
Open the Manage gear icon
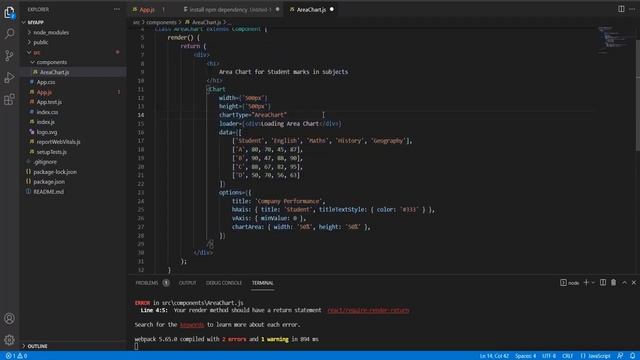tap(9, 340)
